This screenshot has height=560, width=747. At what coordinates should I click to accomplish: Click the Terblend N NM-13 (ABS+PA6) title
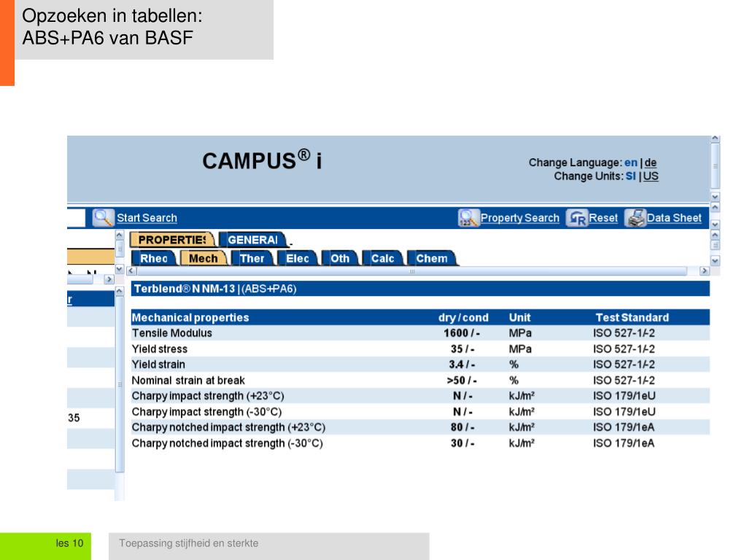click(215, 289)
